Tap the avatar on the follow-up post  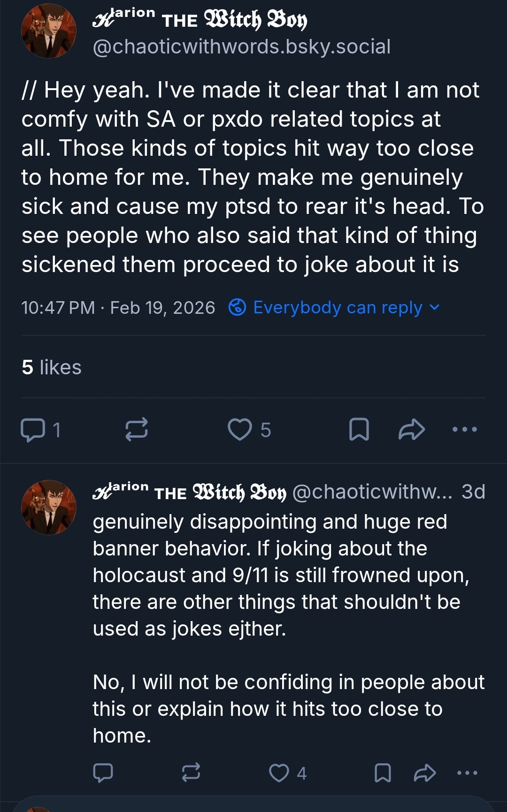coord(48,507)
